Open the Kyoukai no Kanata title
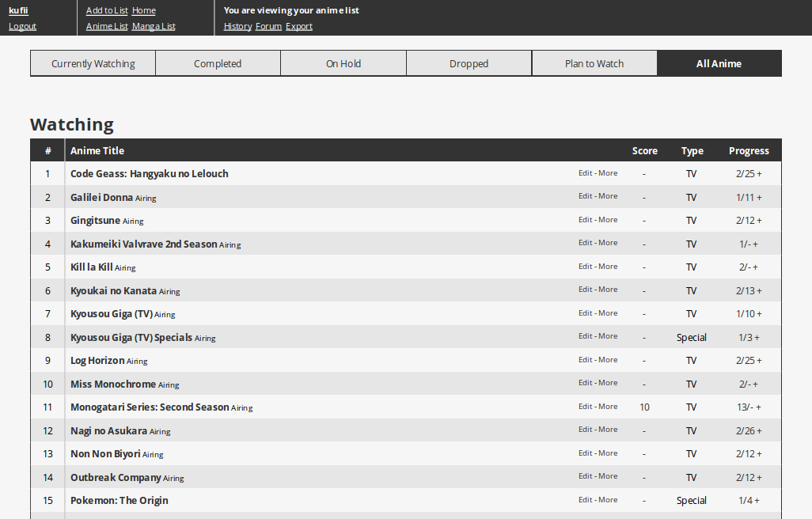Viewport: 812px width, 519px height. coord(113,291)
